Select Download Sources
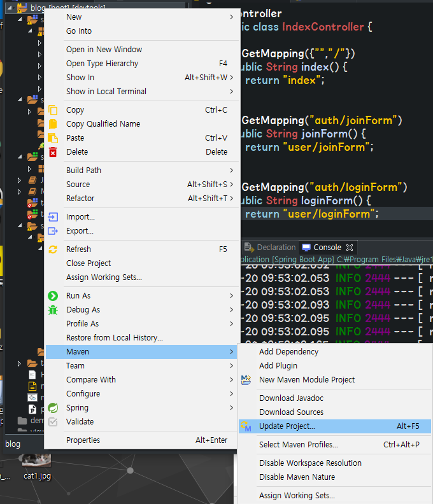 point(335,412)
